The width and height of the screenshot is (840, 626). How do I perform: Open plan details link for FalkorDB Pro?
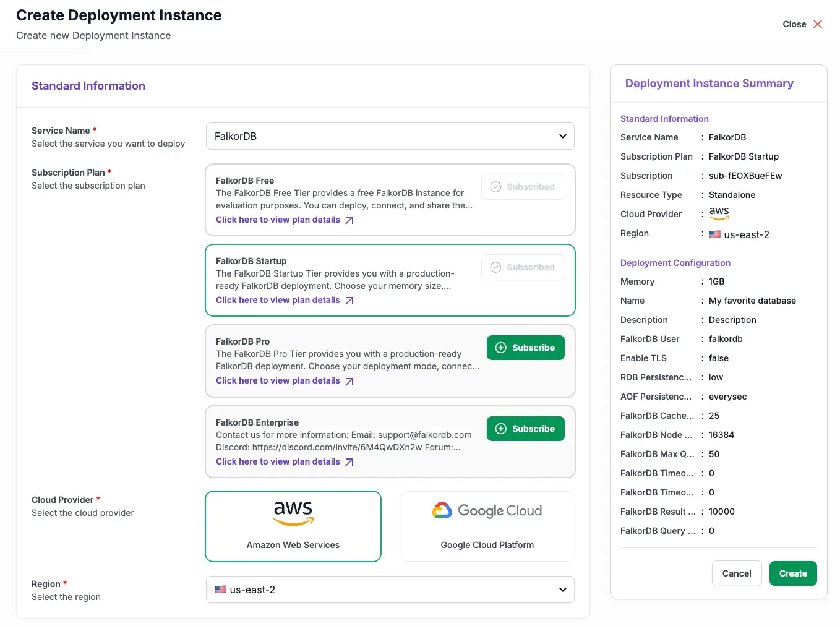point(278,380)
